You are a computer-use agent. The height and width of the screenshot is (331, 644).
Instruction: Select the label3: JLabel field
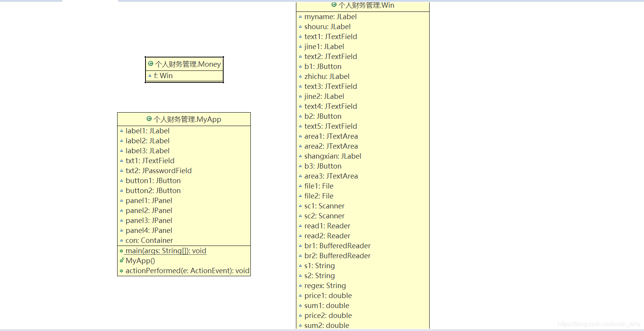(x=147, y=151)
